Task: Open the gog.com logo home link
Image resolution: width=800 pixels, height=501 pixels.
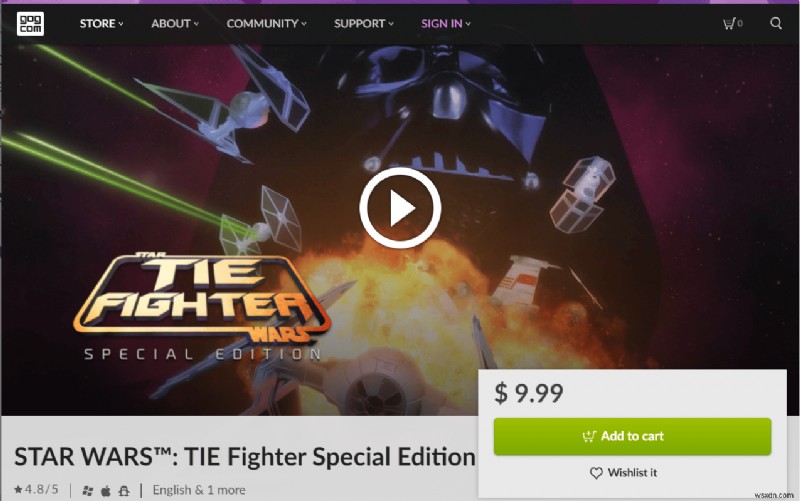Action: pyautogui.click(x=30, y=23)
